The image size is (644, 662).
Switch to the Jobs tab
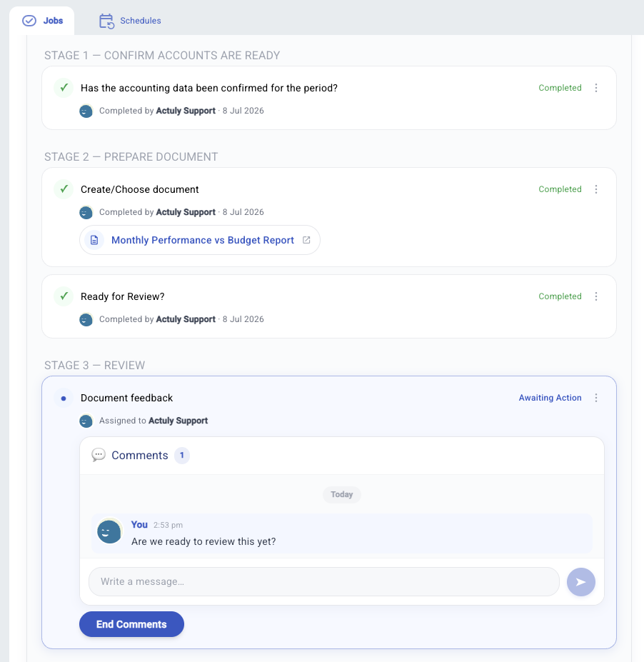coord(42,21)
